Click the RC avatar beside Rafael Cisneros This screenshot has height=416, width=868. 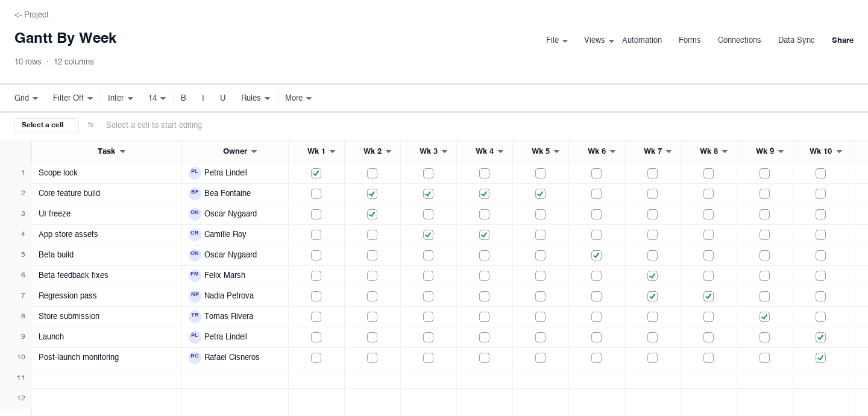point(195,358)
